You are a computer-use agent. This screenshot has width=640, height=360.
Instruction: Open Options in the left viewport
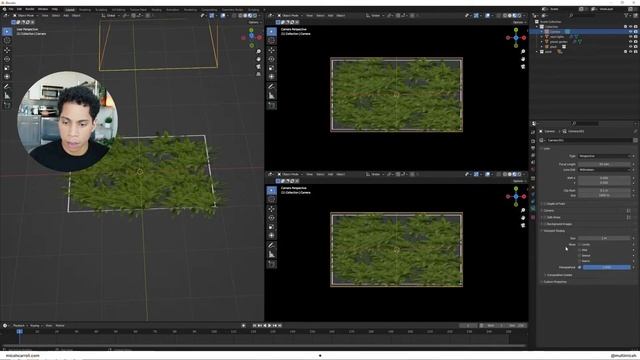254,22
